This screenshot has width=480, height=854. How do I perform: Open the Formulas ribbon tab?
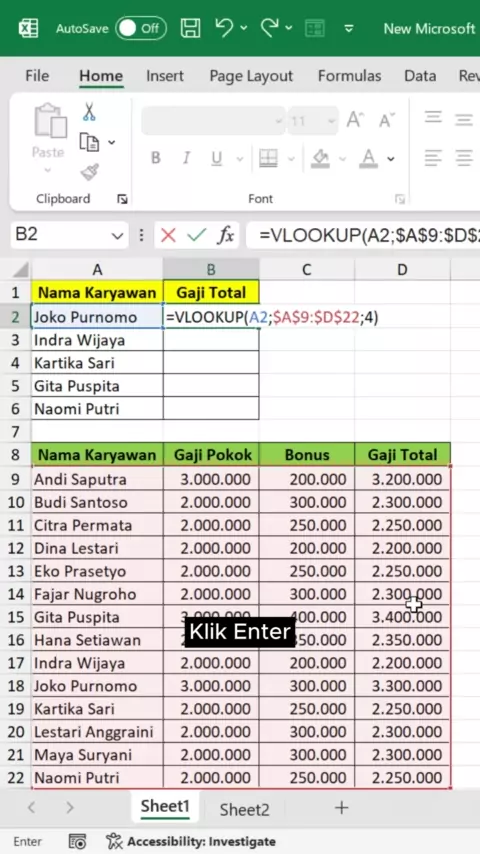(349, 76)
